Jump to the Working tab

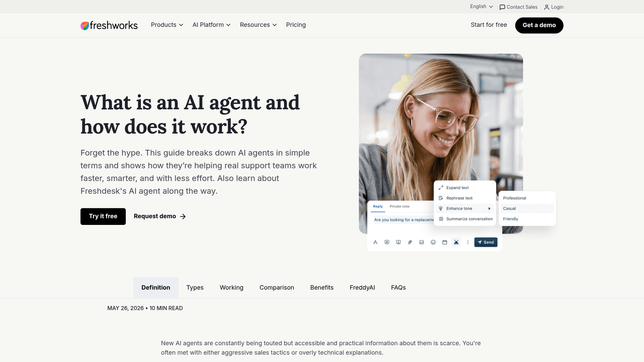232,288
